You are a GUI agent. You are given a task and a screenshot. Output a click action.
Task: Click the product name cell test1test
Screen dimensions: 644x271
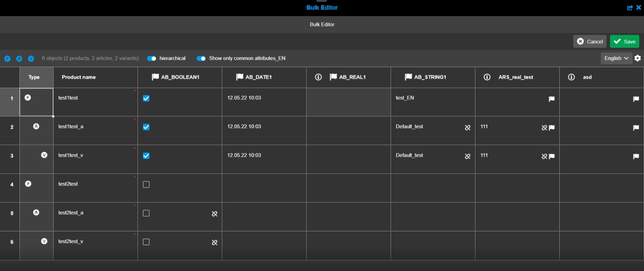tap(95, 102)
